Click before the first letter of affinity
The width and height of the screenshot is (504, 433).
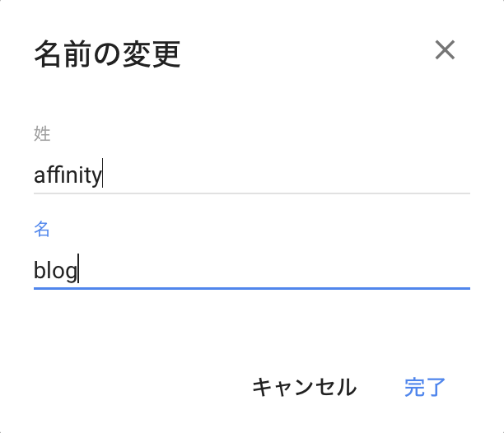(35, 175)
